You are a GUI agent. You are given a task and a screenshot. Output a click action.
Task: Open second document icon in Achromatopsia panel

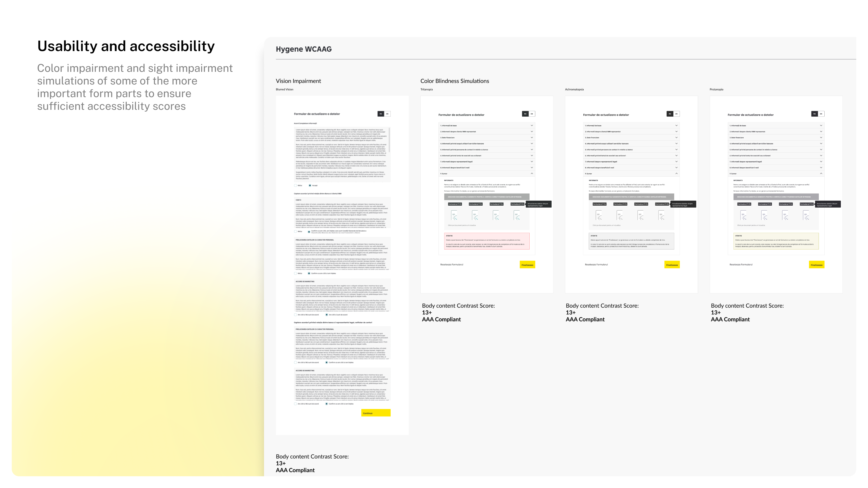[619, 215]
